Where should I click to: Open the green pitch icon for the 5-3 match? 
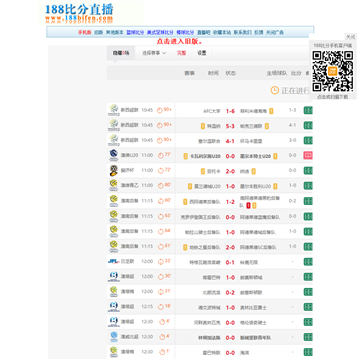point(308,125)
